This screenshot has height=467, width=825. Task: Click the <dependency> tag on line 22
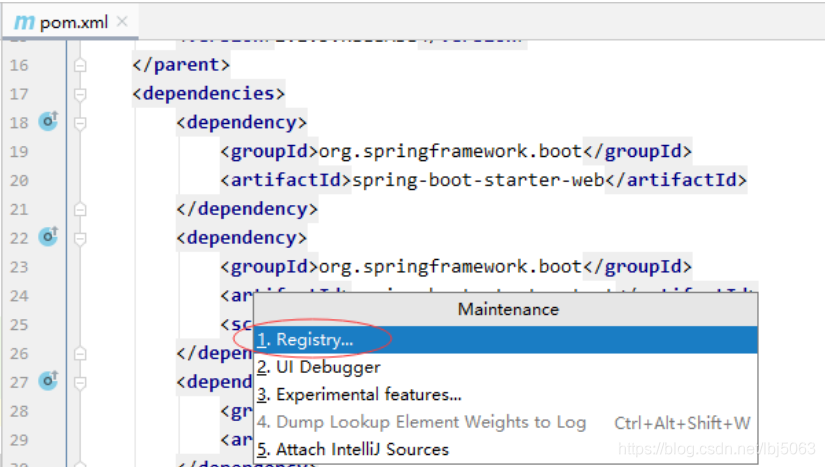pyautogui.click(x=242, y=238)
